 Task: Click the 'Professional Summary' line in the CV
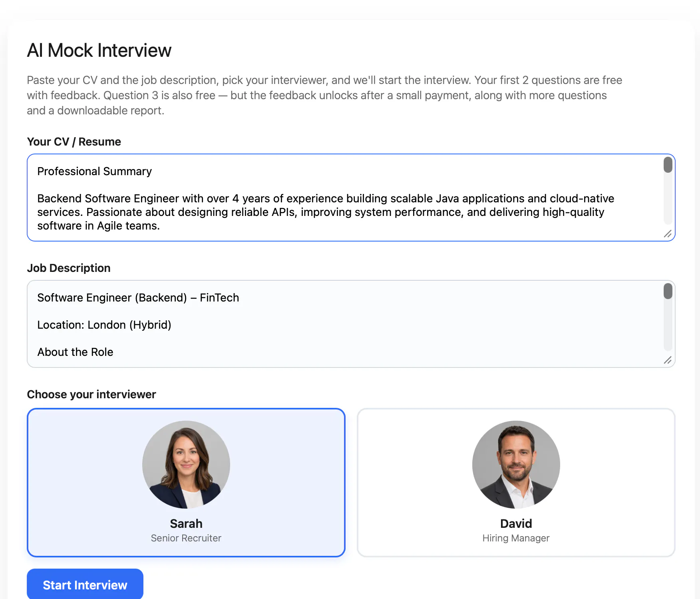coord(95,171)
